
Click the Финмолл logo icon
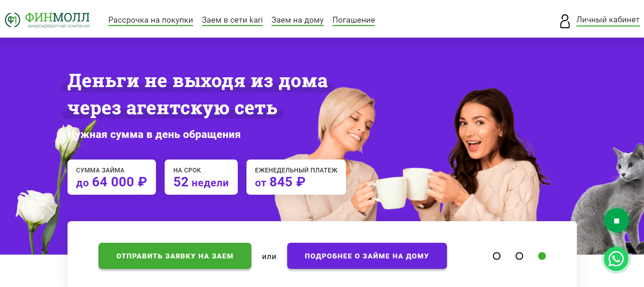tap(13, 20)
